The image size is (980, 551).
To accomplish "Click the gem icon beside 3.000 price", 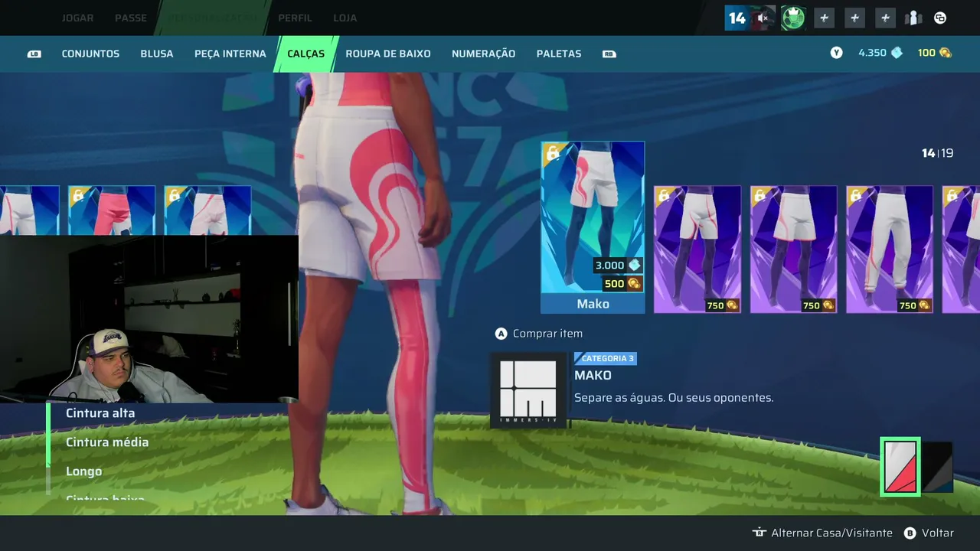I will click(635, 266).
